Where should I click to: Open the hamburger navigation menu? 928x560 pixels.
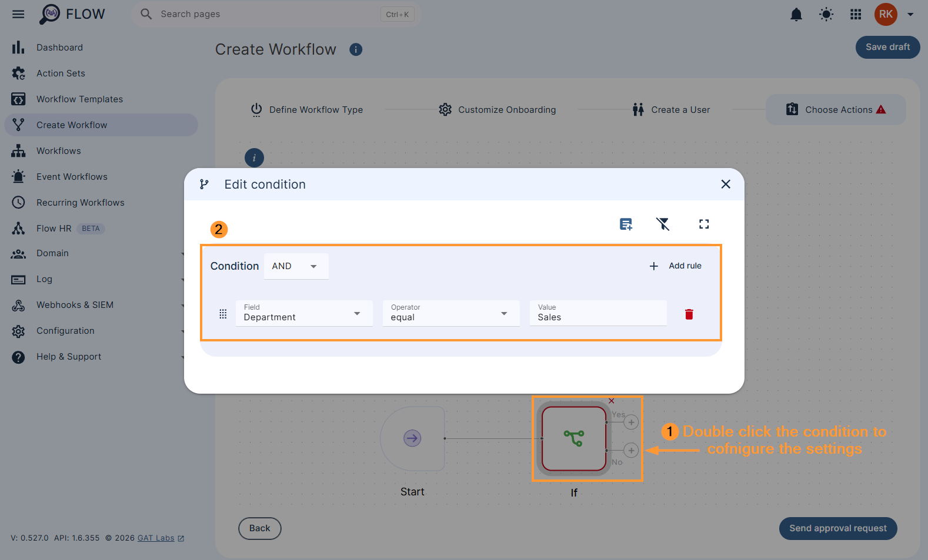tap(18, 14)
